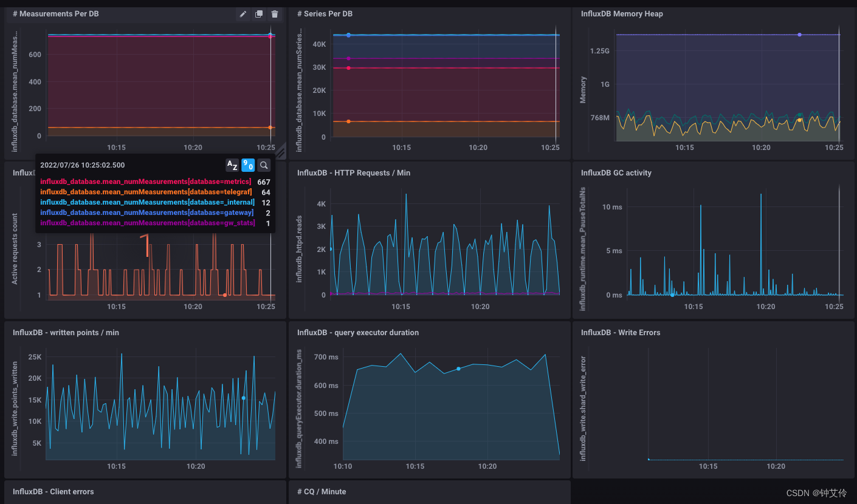The width and height of the screenshot is (857, 504).
Task: Click the orange hover point on Series Per DB
Action: 348,121
